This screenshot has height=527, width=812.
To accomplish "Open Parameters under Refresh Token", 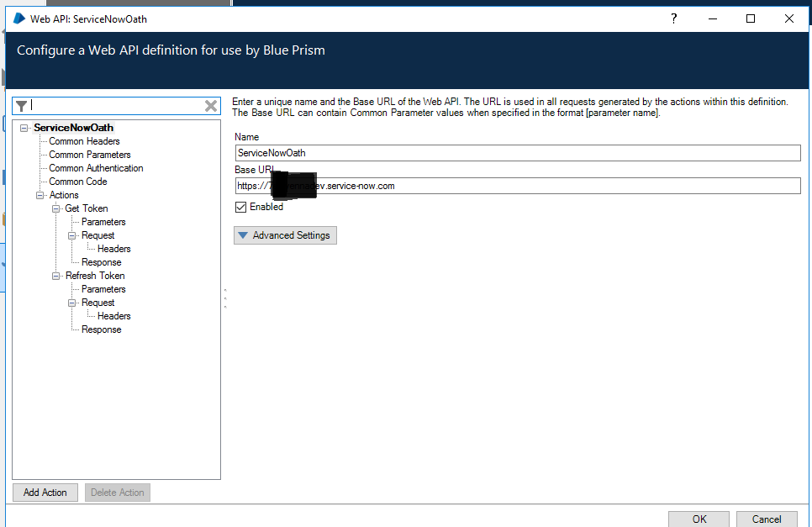I will pyautogui.click(x=103, y=289).
